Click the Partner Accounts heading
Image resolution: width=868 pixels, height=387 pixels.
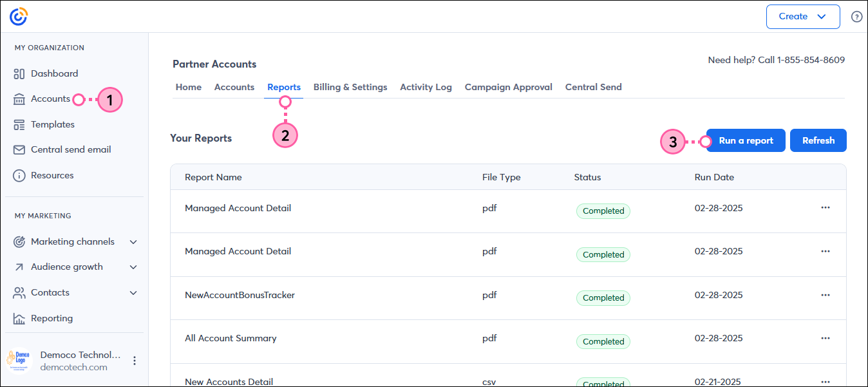point(214,64)
